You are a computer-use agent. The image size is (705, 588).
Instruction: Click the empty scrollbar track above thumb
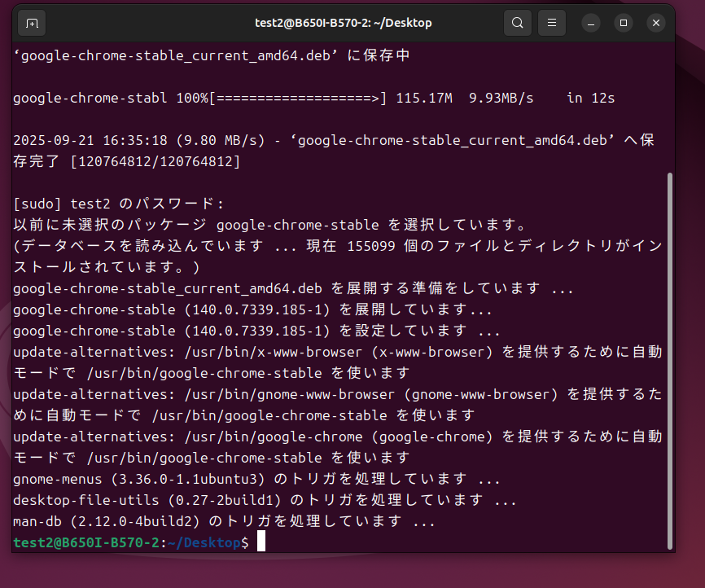[x=670, y=108]
